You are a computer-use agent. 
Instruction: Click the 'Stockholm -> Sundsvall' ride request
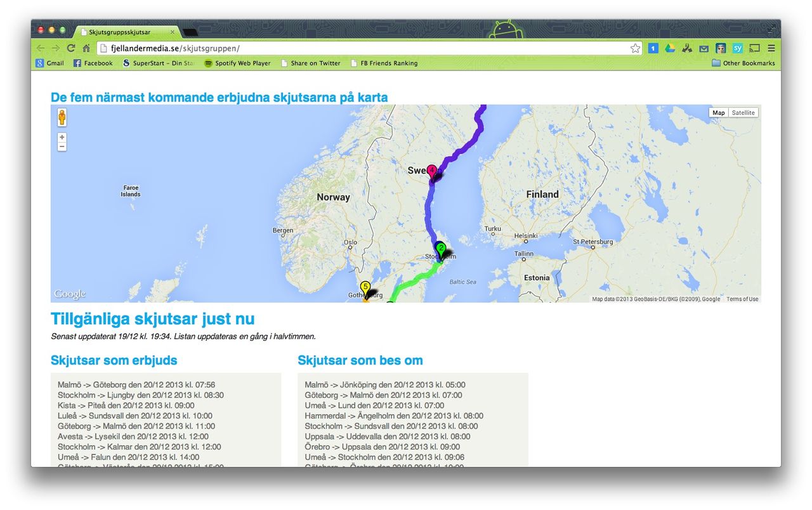pos(391,426)
